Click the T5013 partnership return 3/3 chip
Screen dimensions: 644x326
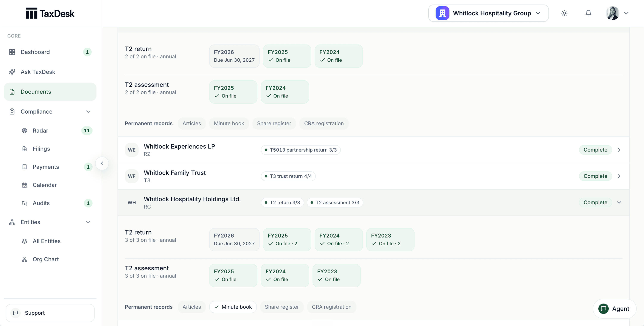300,150
